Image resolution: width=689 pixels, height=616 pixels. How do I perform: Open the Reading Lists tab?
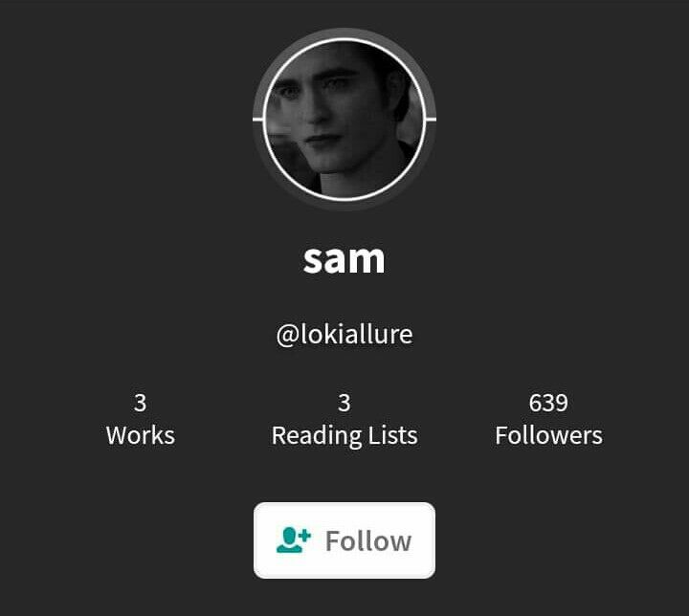344,419
